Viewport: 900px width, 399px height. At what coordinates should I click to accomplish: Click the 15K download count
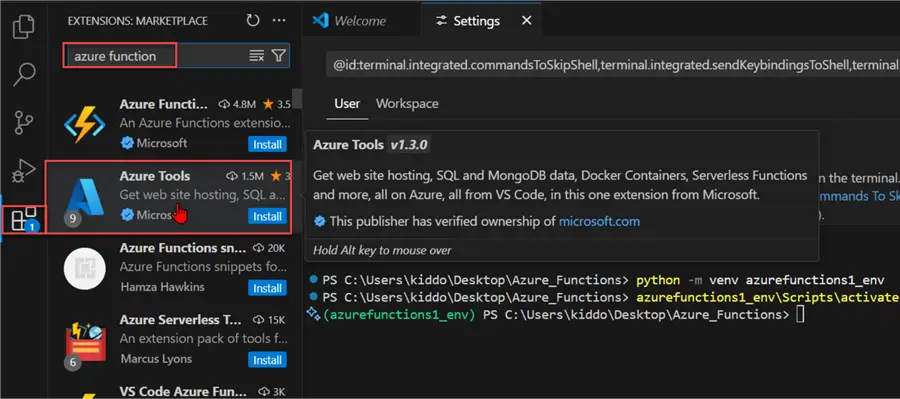click(269, 320)
